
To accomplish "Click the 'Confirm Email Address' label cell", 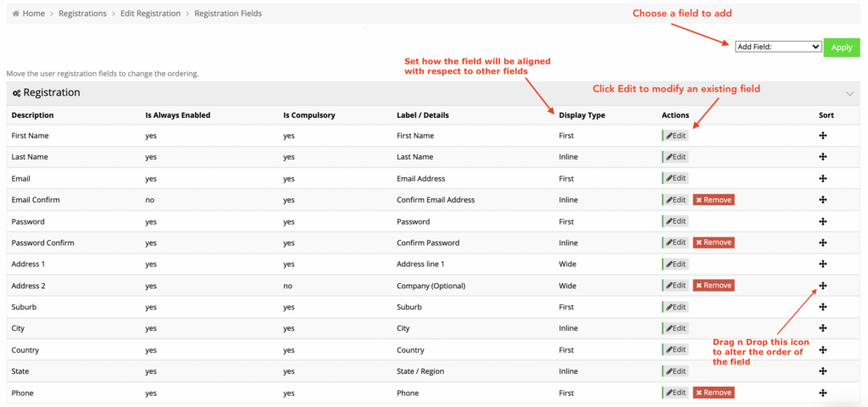I will 436,200.
